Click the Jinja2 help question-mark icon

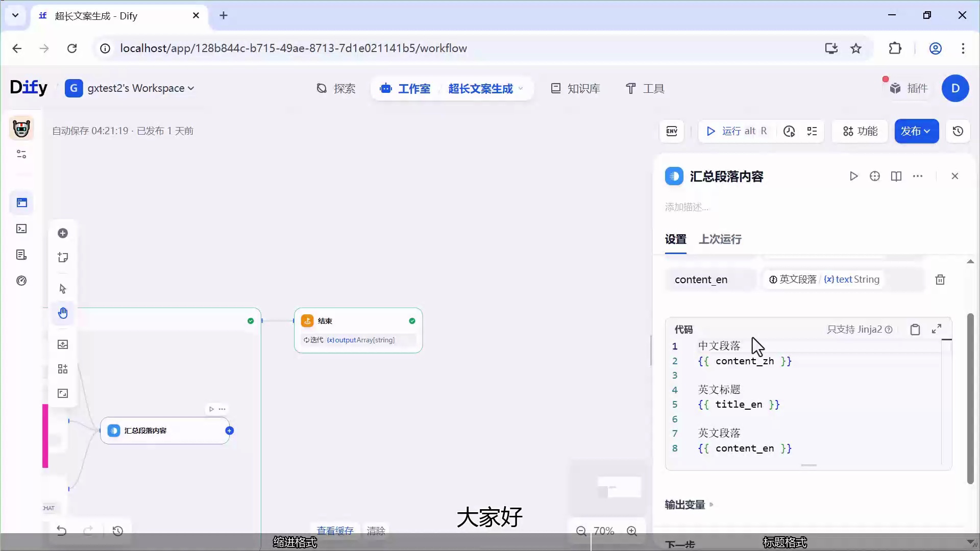click(889, 330)
